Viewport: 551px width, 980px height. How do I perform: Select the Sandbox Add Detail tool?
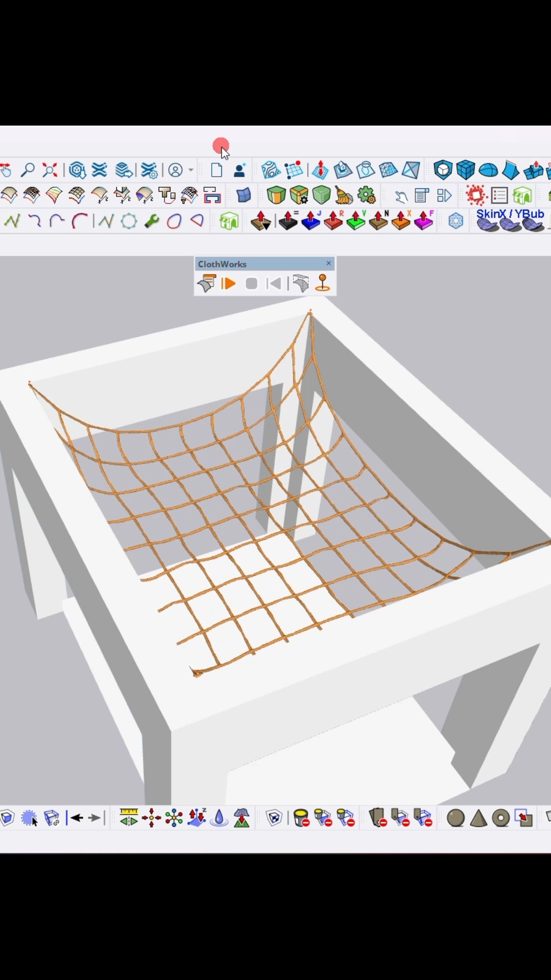click(x=388, y=170)
